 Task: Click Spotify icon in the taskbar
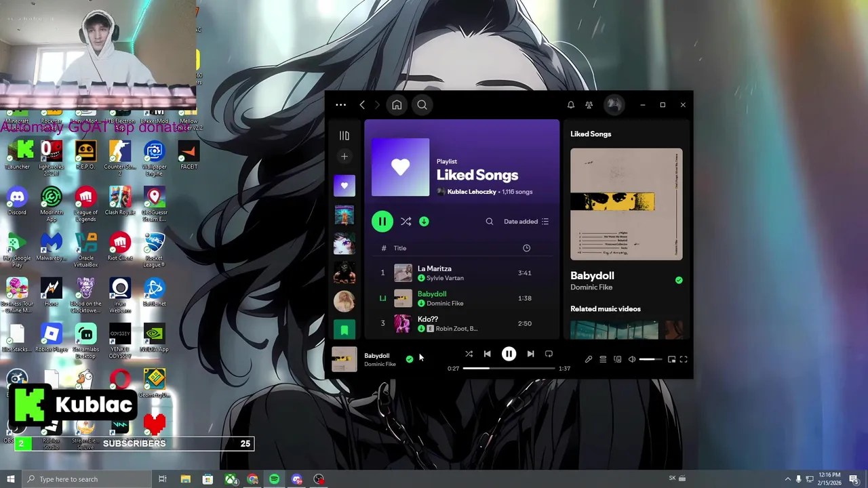pyautogui.click(x=274, y=479)
